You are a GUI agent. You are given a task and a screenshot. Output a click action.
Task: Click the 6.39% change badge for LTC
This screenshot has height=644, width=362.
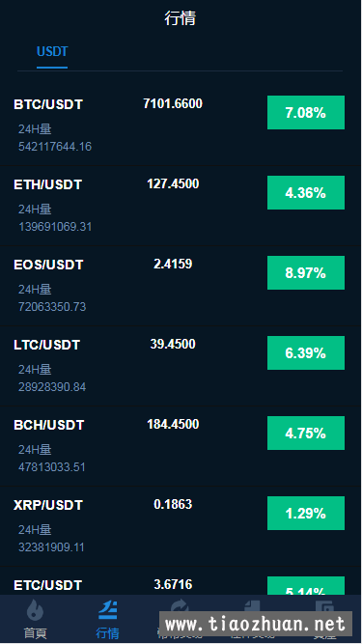(x=306, y=352)
